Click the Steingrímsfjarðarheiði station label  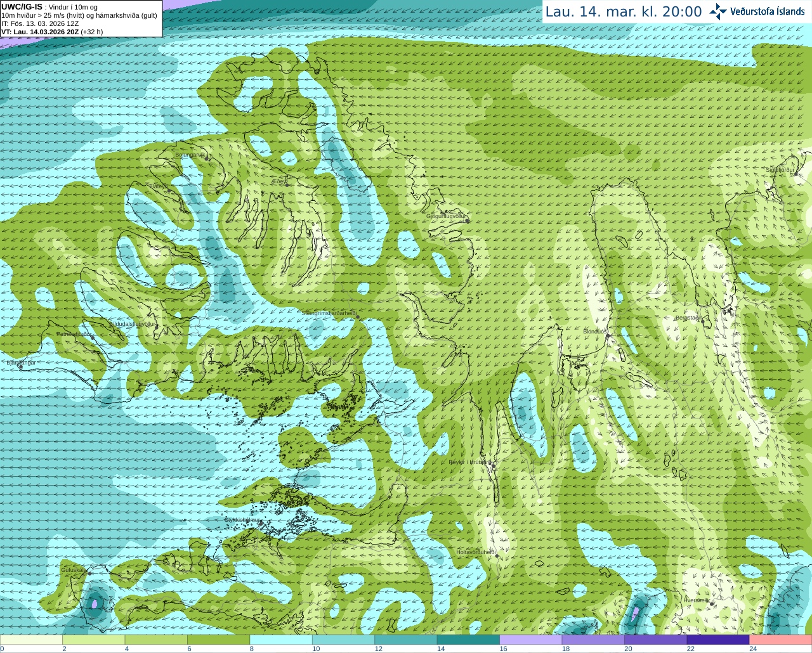328,313
